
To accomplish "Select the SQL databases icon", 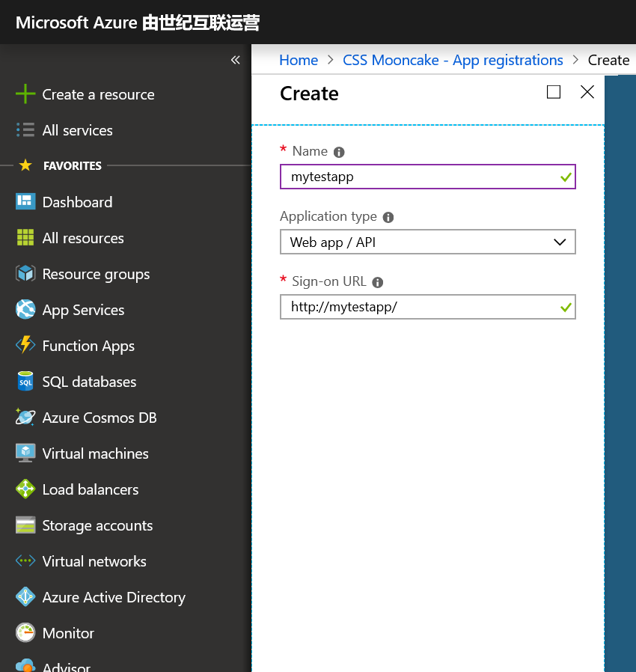I will coord(25,382).
